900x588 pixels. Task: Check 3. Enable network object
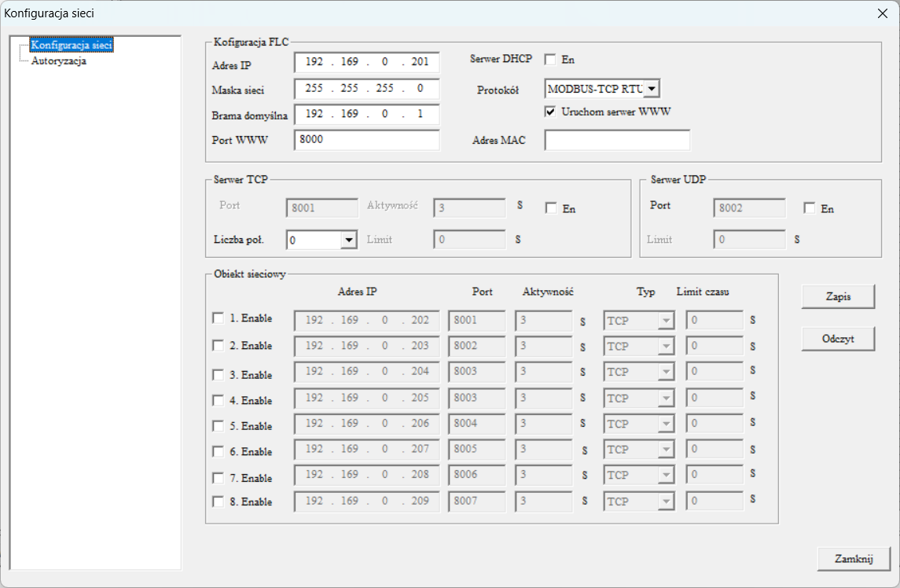tap(218, 374)
